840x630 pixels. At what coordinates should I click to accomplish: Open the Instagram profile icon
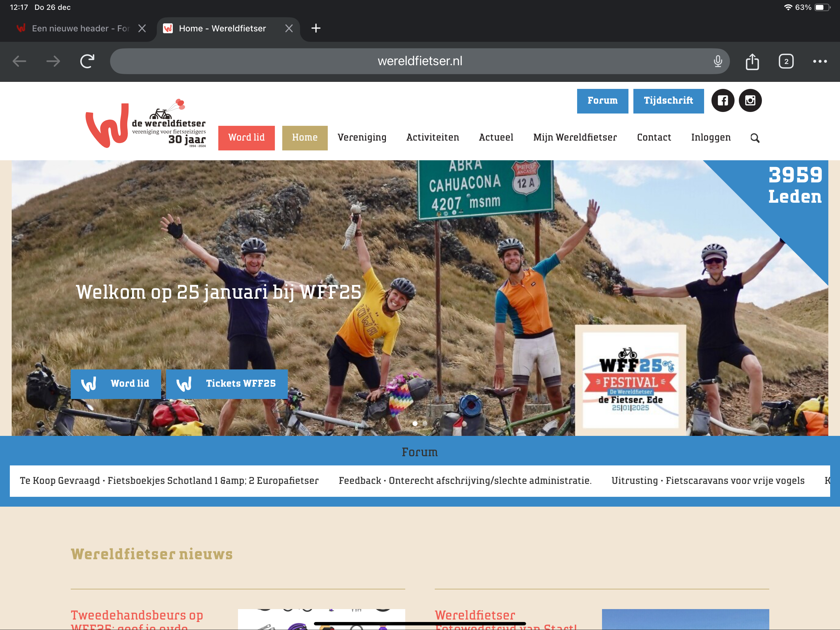[750, 101]
